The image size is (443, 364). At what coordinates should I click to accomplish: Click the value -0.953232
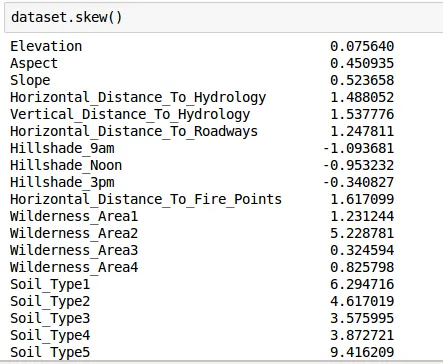click(x=359, y=165)
